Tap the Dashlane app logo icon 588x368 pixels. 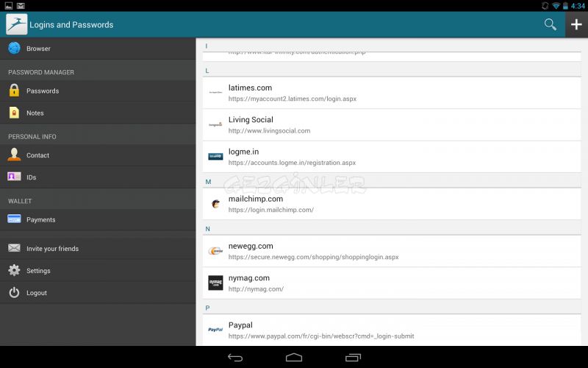pyautogui.click(x=16, y=24)
